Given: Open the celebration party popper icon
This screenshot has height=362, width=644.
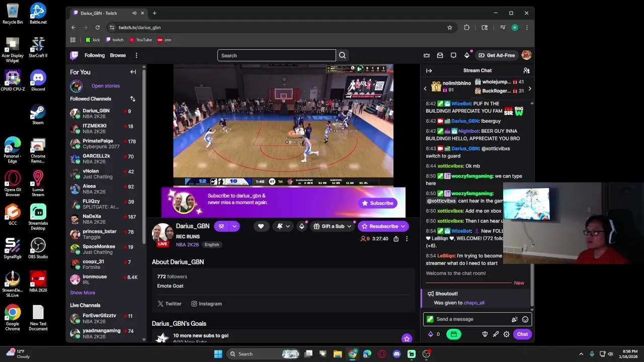Looking at the screenshot, I should [x=514, y=319].
